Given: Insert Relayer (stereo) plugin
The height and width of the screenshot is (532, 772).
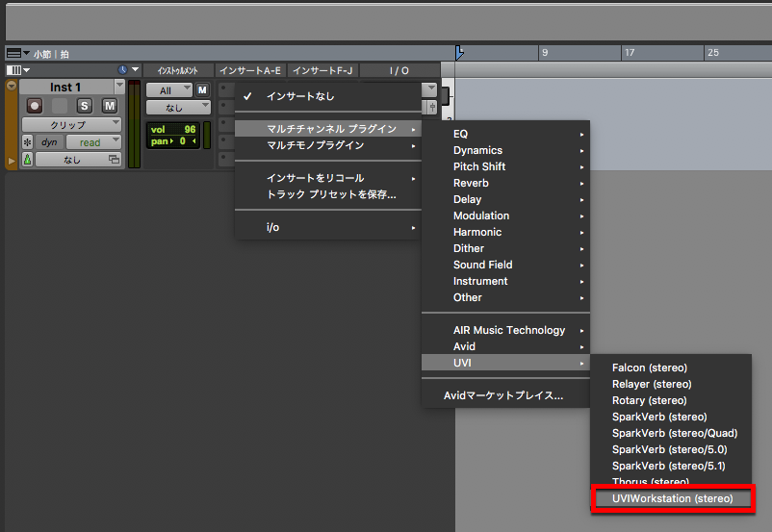Looking at the screenshot, I should (671, 384).
